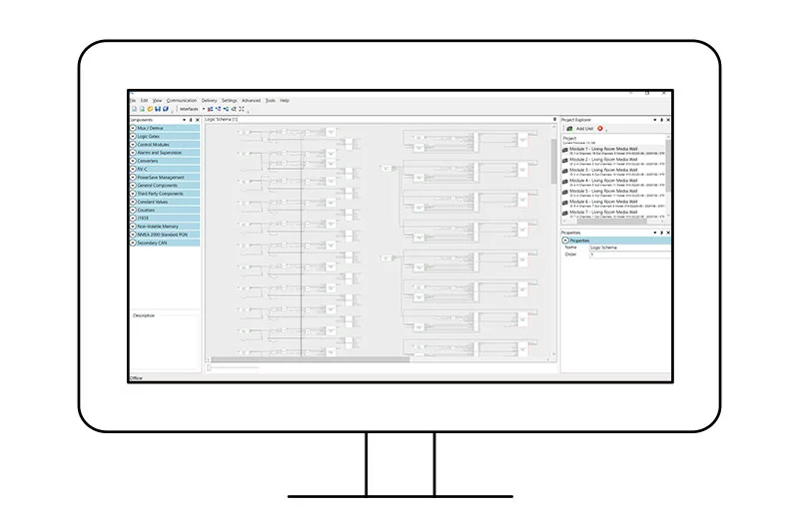The image size is (799, 532).
Task: Pin the Properties panel
Action: tap(661, 233)
